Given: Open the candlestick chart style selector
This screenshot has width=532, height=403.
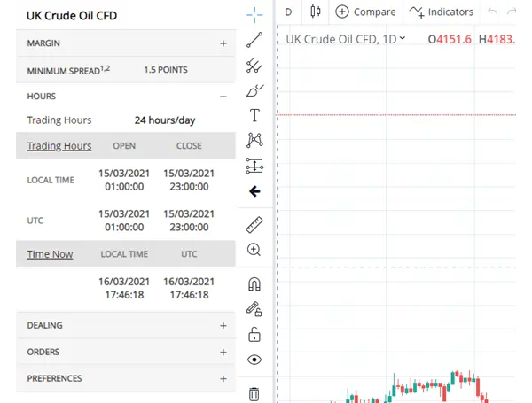Looking at the screenshot, I should click(316, 12).
